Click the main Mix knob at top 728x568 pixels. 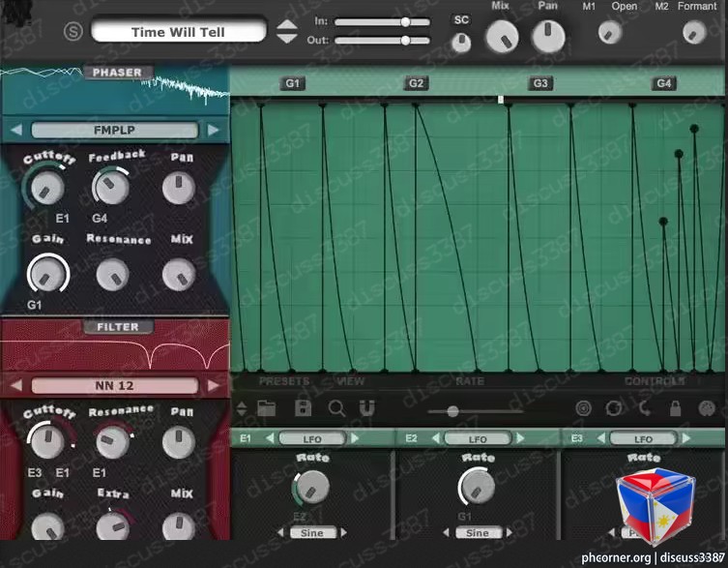pos(502,37)
